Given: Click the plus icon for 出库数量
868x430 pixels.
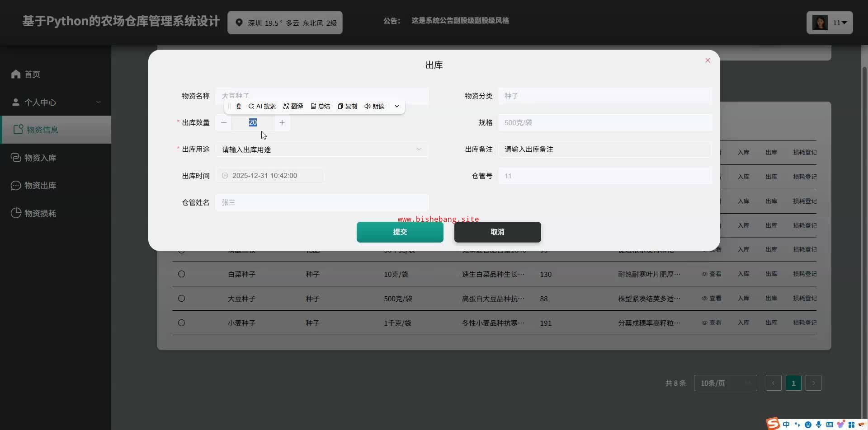Looking at the screenshot, I should pos(282,122).
